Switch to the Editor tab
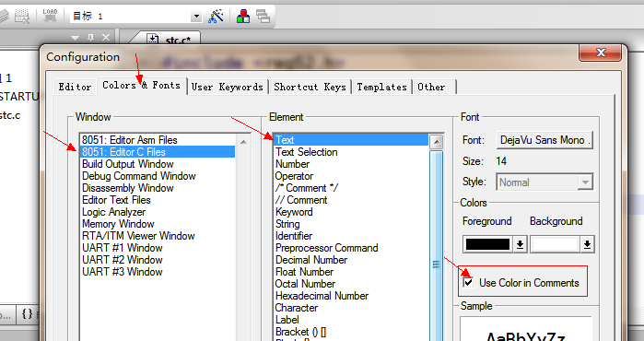This screenshot has height=341, width=644. [x=75, y=87]
